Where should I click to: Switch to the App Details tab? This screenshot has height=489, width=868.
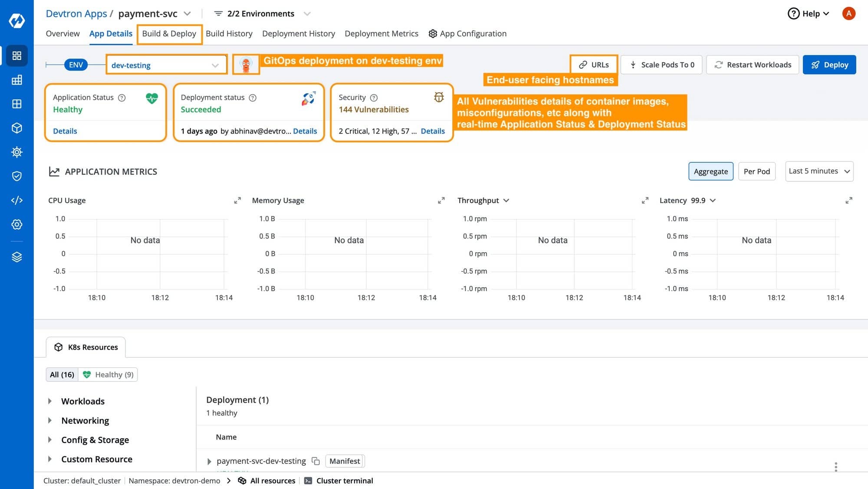[x=111, y=33]
